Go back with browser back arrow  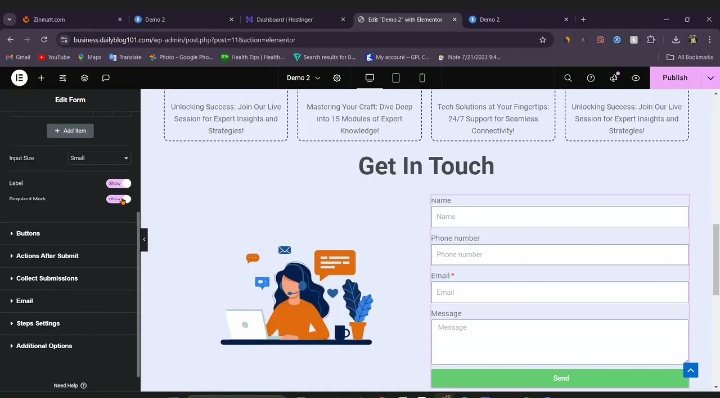tap(11, 40)
